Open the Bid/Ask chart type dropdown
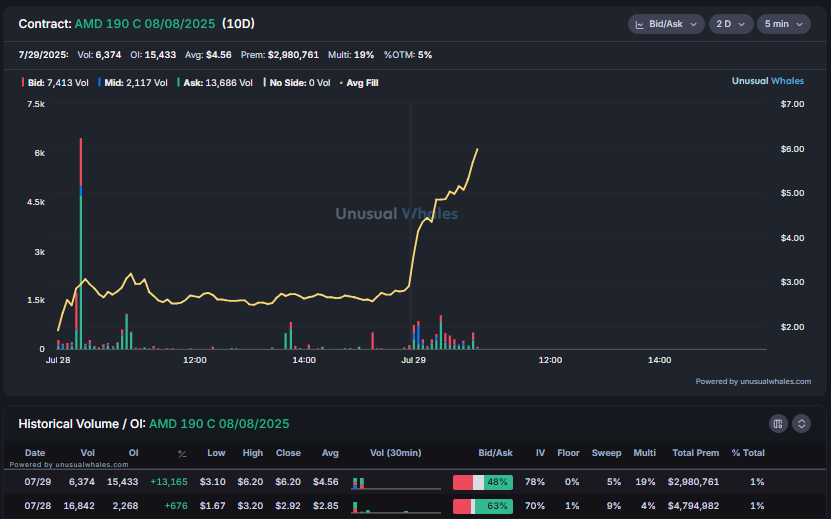Viewport: 831px width, 519px height. pos(666,24)
